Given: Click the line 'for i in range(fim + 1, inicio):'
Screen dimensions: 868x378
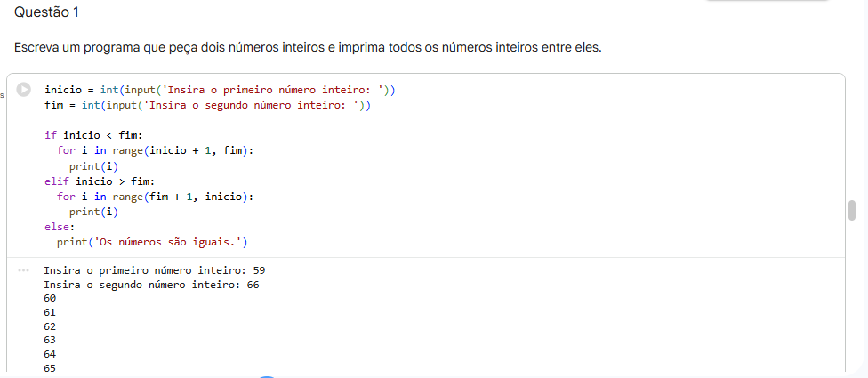Looking at the screenshot, I should 155,197.
